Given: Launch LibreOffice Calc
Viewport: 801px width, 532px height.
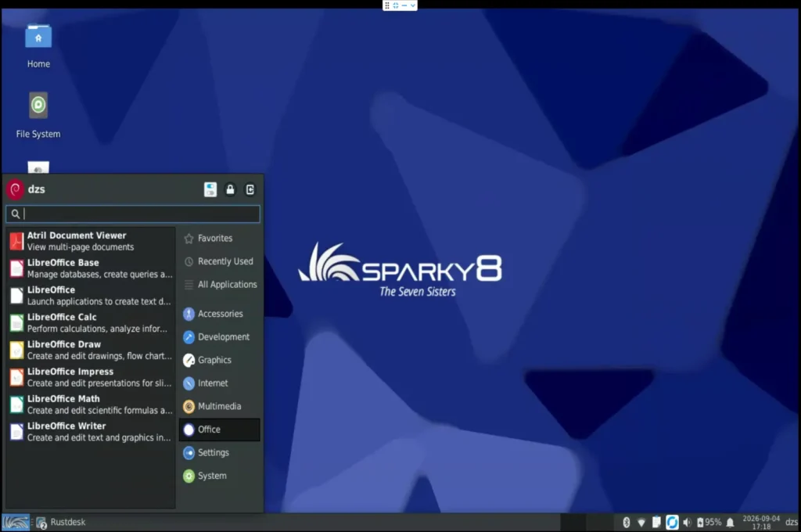Looking at the screenshot, I should (x=91, y=322).
